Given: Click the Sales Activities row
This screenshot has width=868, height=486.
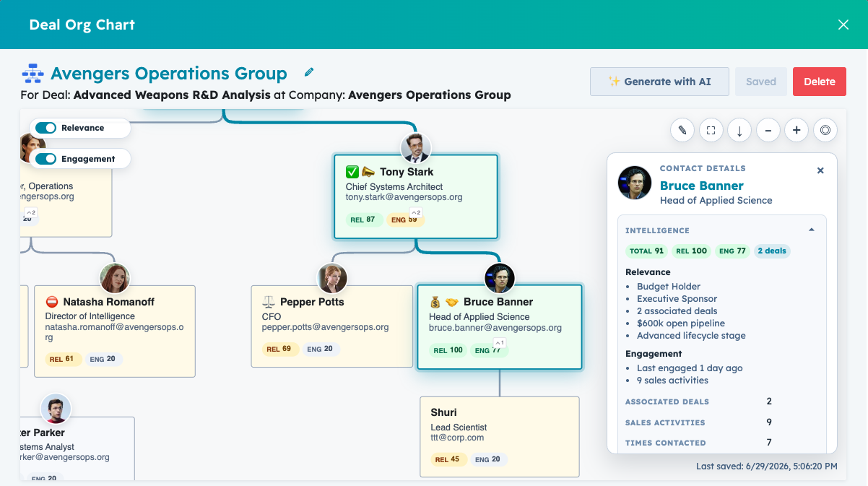Looking at the screenshot, I should coord(721,422).
